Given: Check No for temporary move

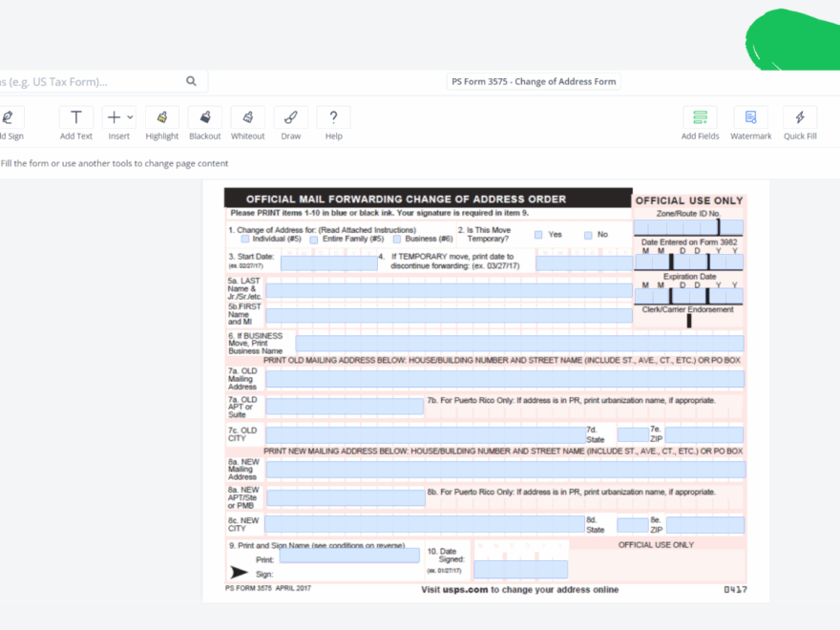Looking at the screenshot, I should (588, 235).
